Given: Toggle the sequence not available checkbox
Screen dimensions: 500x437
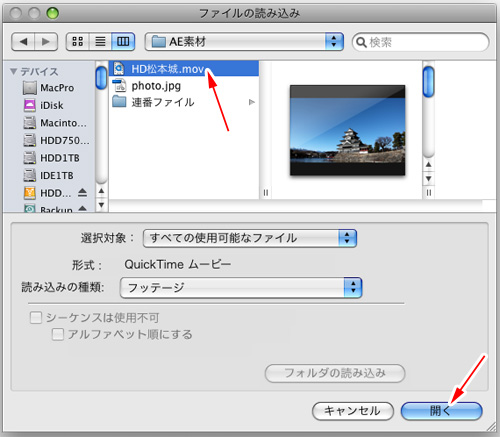Looking at the screenshot, I should pyautogui.click(x=36, y=318).
